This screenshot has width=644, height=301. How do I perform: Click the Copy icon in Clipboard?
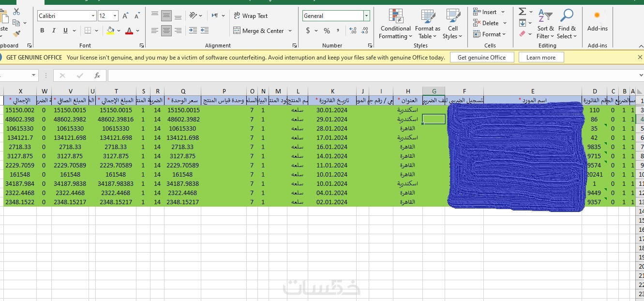tap(16, 23)
